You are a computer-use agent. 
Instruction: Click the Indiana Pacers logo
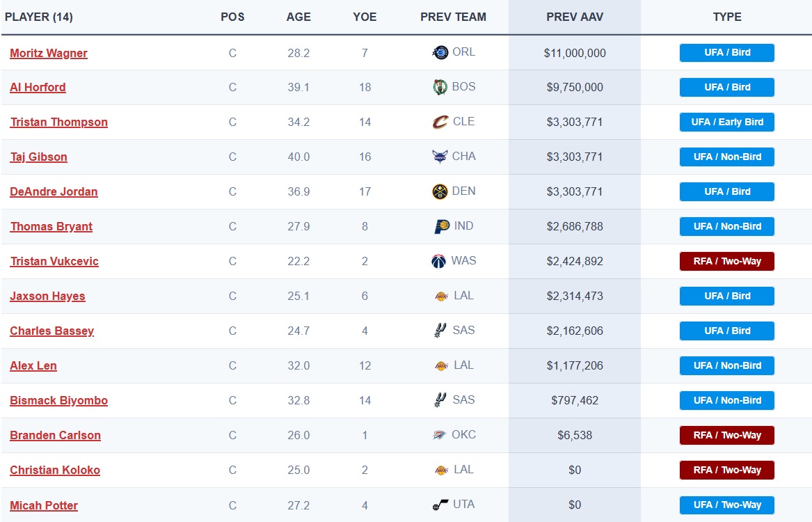coord(442,226)
